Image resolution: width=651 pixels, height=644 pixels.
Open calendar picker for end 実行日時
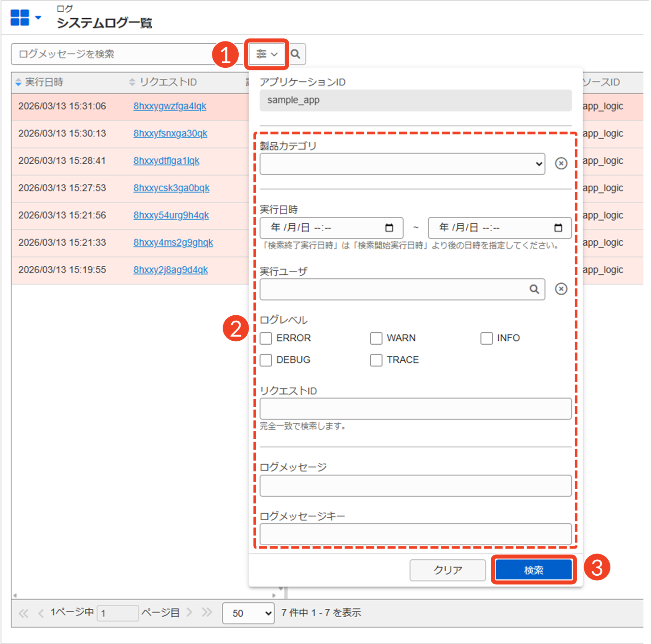558,228
